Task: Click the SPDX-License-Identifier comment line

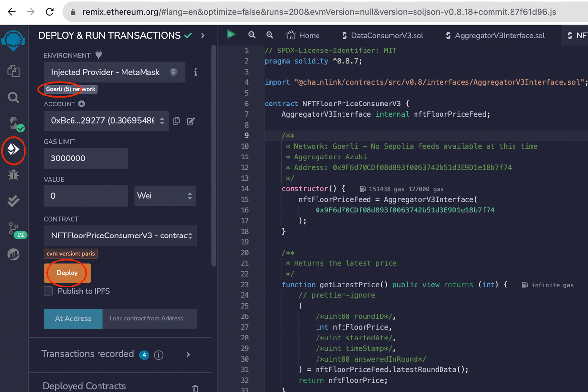Action: coord(331,51)
